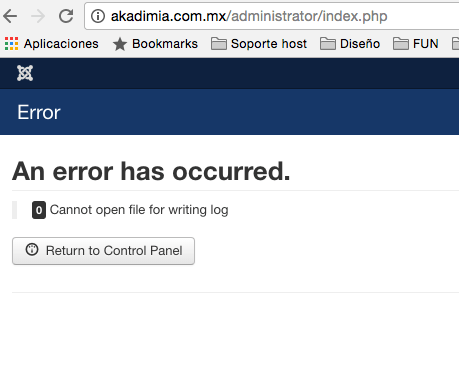The height and width of the screenshot is (392, 459).
Task: Open the partially visible bookmark folder after FUN
Action: coord(455,44)
